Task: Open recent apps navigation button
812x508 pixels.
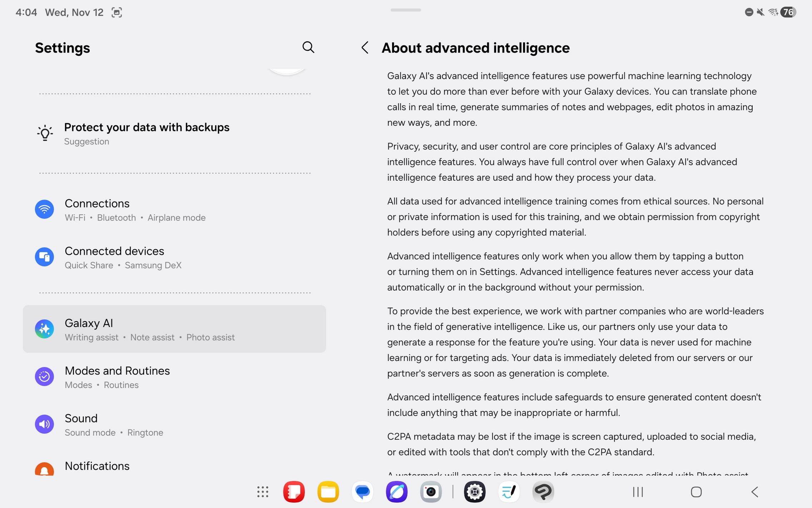Action: tap(638, 492)
